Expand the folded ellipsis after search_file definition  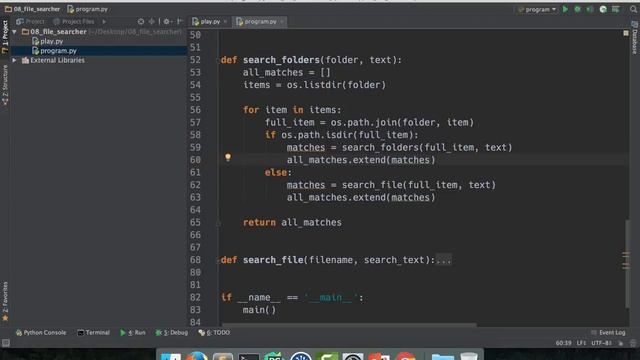444,260
